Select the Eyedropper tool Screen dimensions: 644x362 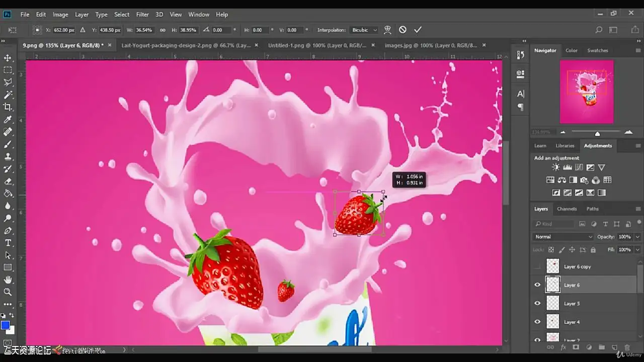click(8, 120)
